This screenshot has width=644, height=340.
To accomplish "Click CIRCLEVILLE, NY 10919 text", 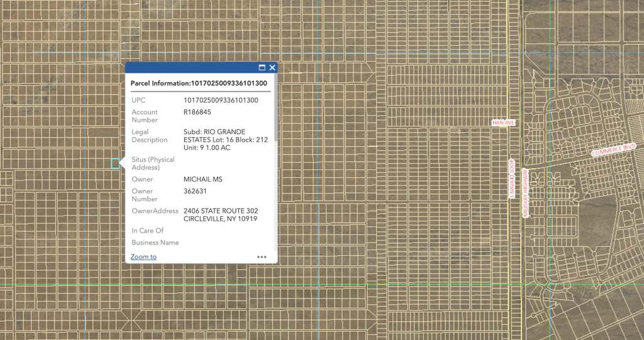I will pyautogui.click(x=220, y=219).
